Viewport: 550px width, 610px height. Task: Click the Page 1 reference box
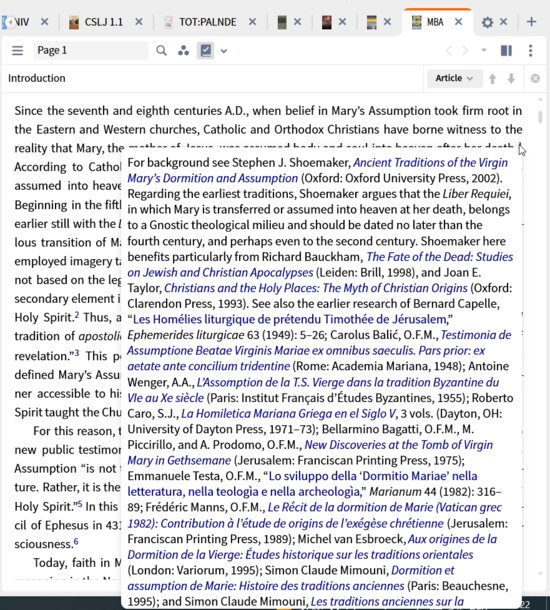(90, 51)
